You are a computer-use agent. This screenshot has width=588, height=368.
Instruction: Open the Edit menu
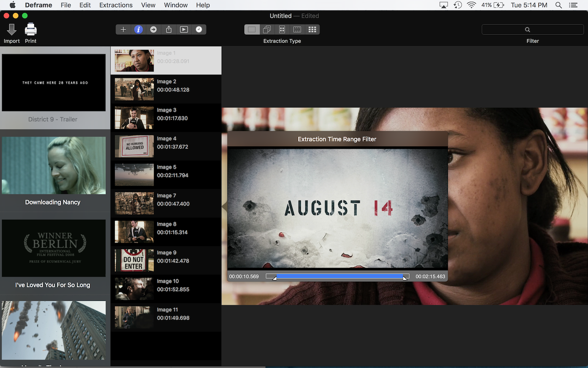[85, 5]
